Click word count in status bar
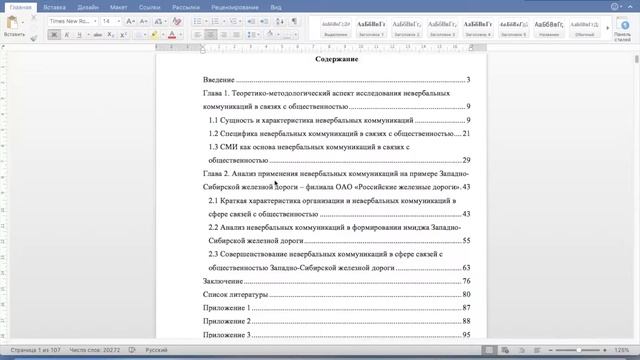 (95, 350)
